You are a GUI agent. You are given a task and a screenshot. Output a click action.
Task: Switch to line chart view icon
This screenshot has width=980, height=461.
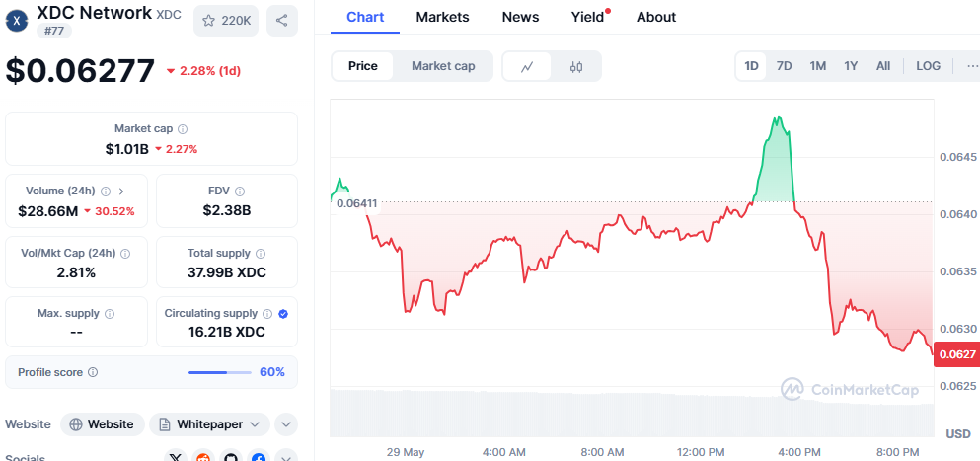click(x=527, y=66)
